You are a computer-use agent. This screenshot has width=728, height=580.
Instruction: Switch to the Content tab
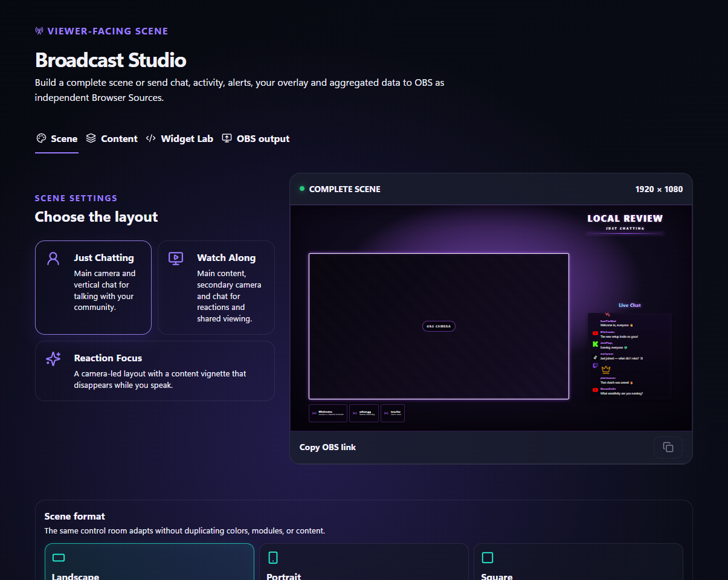[x=112, y=139]
